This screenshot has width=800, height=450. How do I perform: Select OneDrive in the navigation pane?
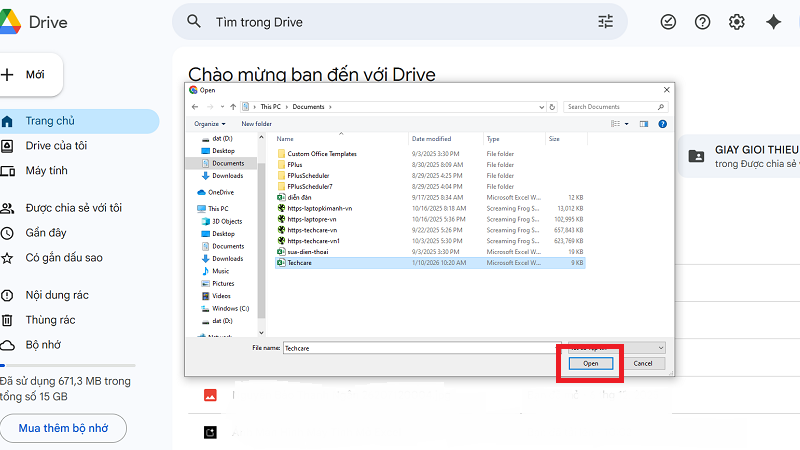coord(220,192)
